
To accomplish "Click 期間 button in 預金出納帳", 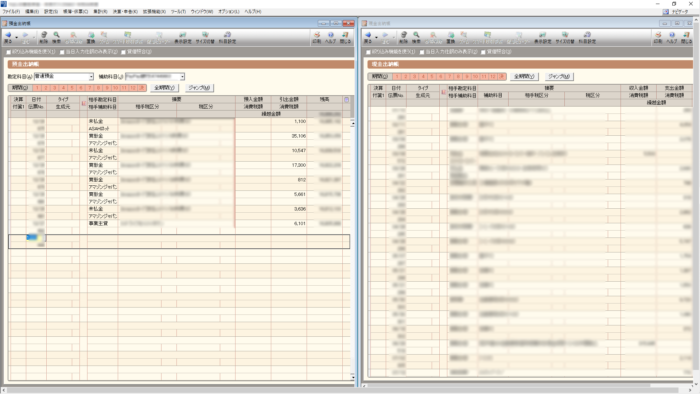I will click(x=20, y=88).
